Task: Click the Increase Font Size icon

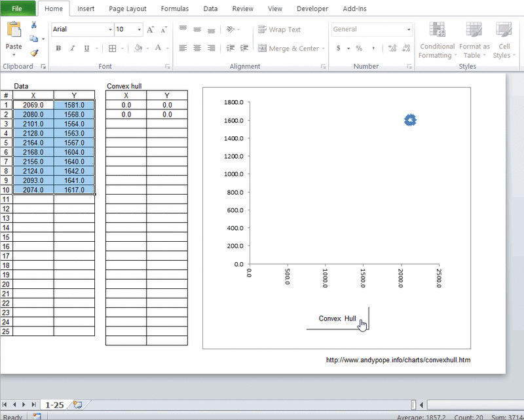Action: tap(150, 29)
